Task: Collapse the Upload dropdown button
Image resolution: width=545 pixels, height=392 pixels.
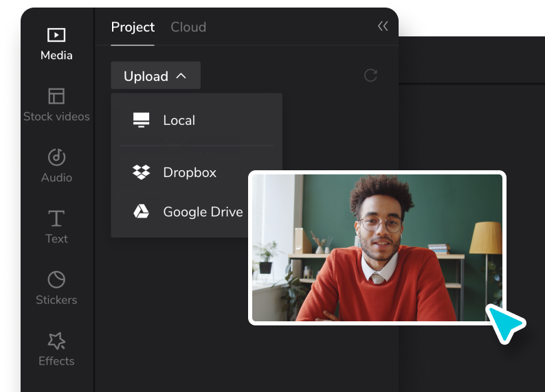Action: coord(156,76)
